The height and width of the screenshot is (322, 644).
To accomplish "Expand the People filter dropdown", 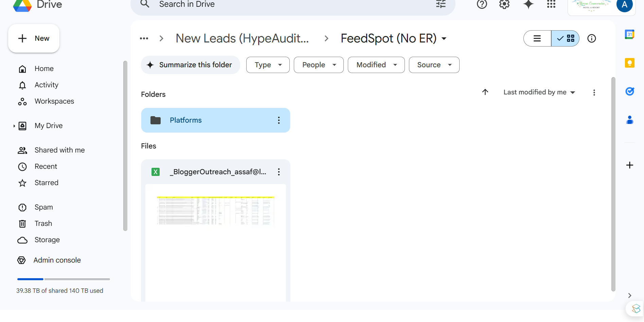I will pos(319,65).
